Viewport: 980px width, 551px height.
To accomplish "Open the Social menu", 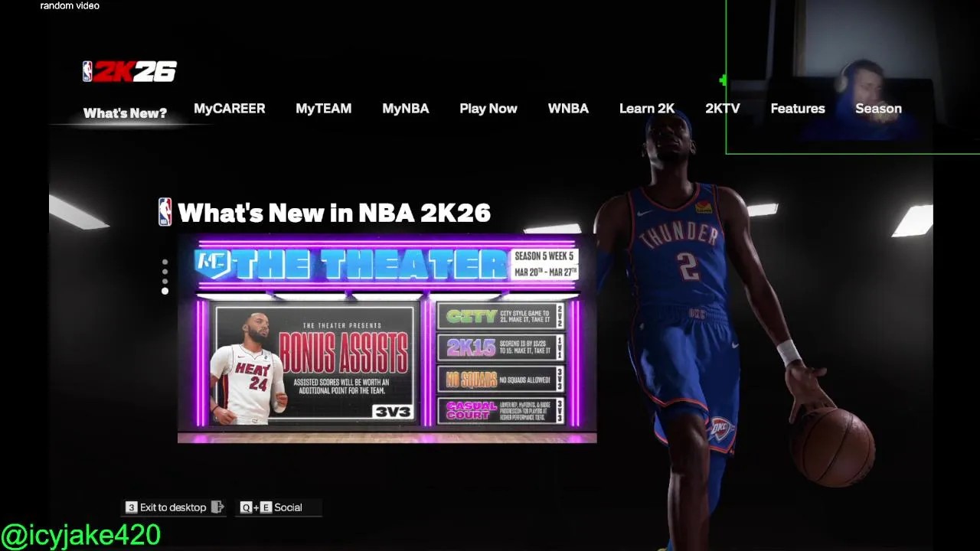I will [x=279, y=507].
